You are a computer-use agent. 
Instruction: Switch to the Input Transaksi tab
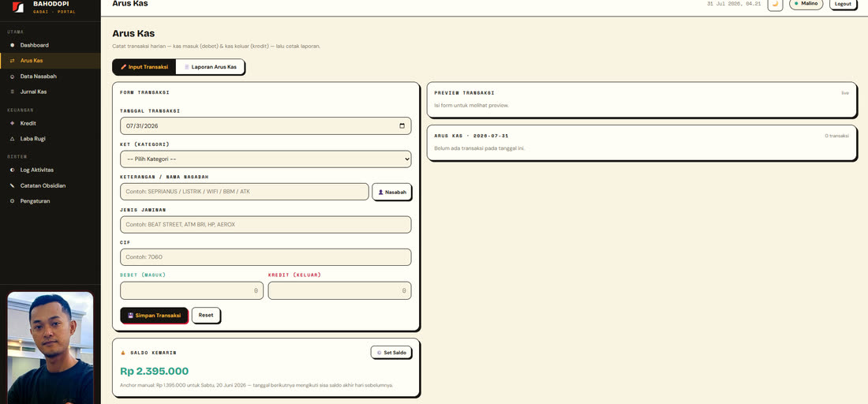tap(144, 67)
